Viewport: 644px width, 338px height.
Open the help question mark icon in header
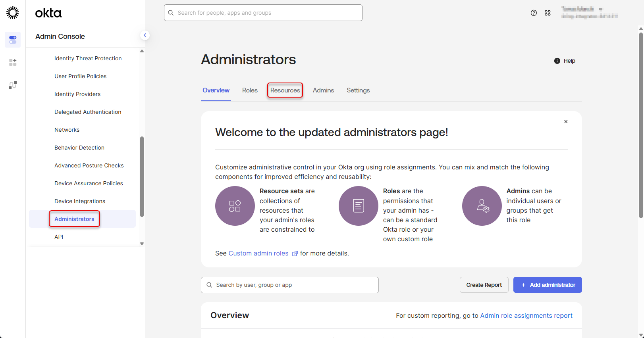coord(534,13)
